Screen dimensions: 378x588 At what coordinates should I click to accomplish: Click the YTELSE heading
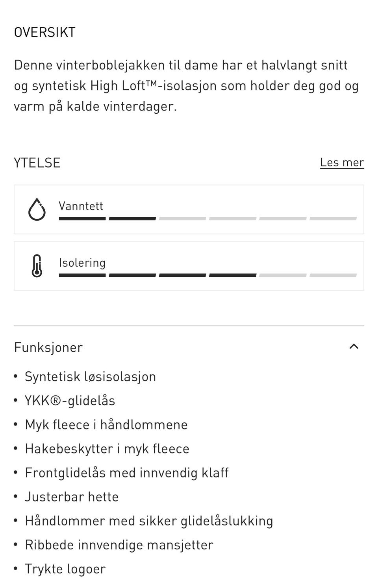tap(37, 163)
